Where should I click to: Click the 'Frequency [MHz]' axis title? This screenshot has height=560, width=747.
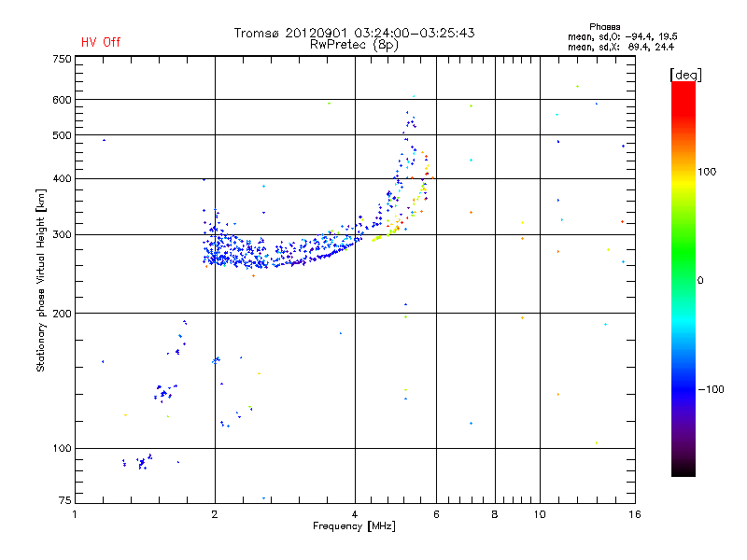pyautogui.click(x=354, y=526)
